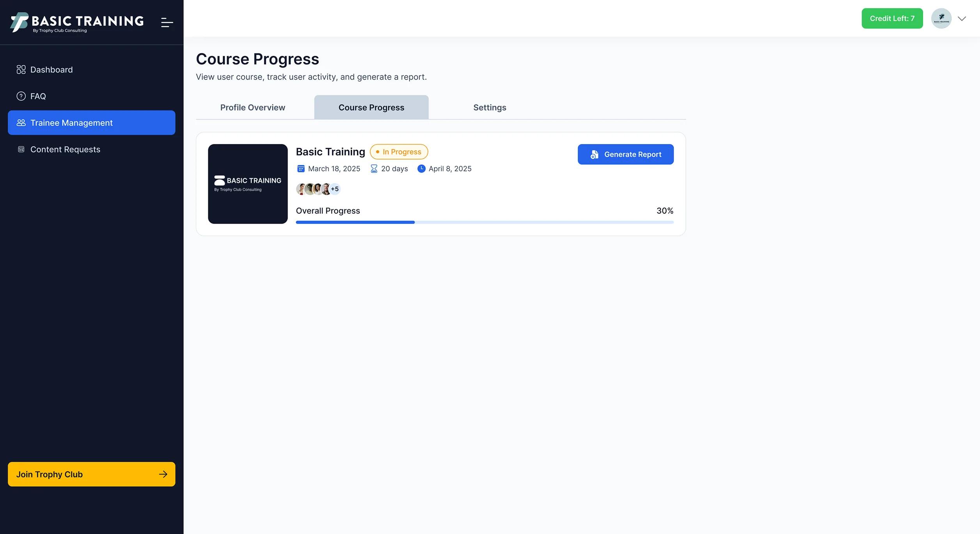Switch to the Profile Overview tab
Screen dimensions: 980x534
click(x=252, y=107)
